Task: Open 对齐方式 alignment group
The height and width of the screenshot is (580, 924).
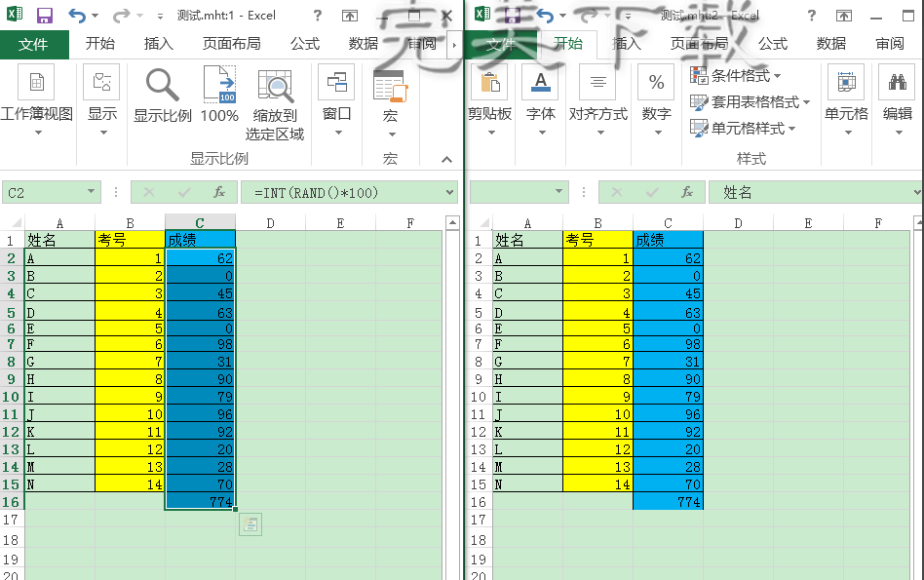Action: pyautogui.click(x=598, y=100)
